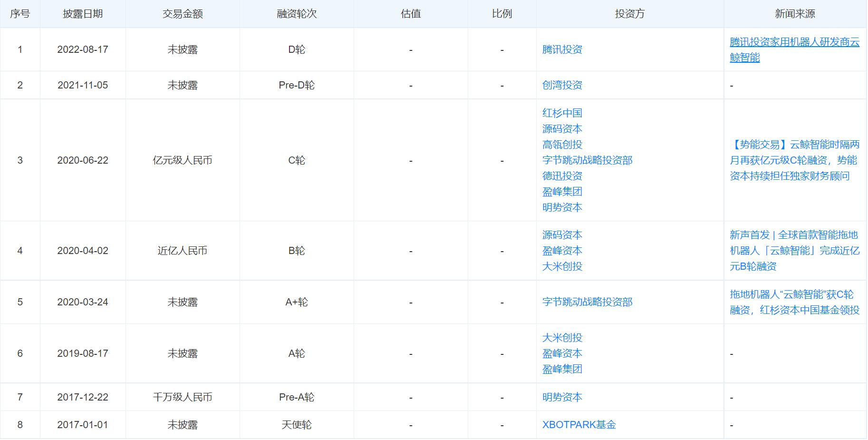Open 源码资本 in the C轮 row
This screenshot has height=440, width=868.
[x=562, y=129]
